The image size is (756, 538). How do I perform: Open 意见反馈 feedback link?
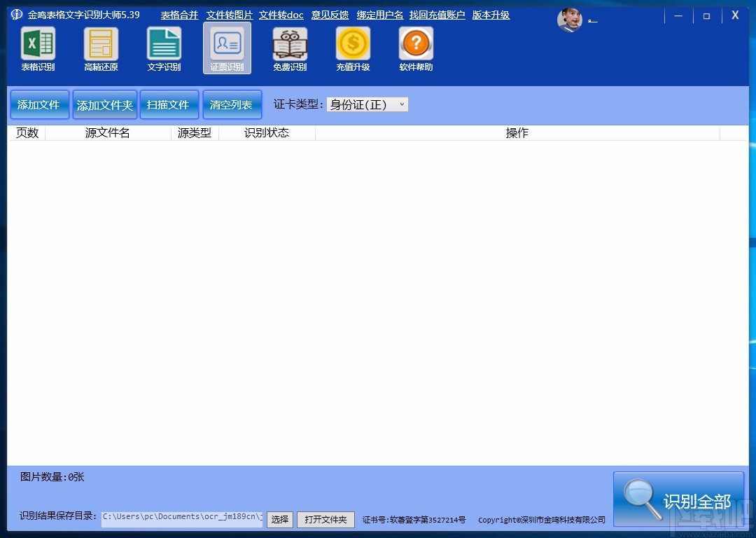tap(330, 14)
